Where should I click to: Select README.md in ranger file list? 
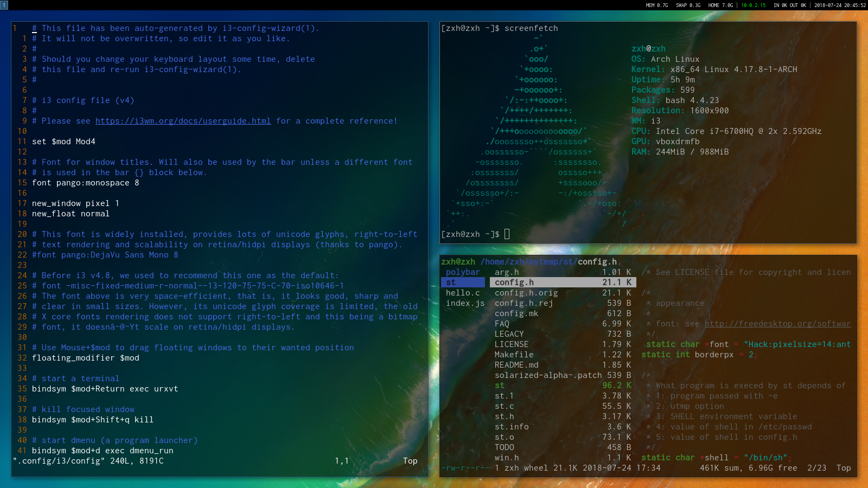click(x=563, y=365)
